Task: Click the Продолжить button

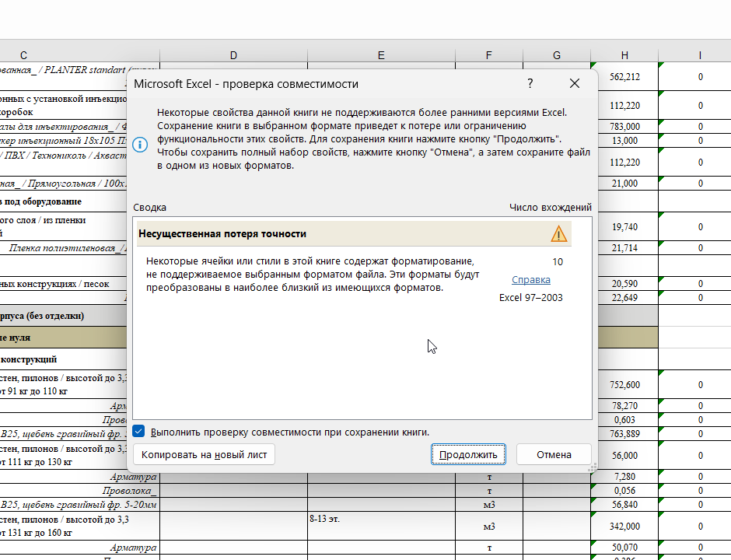Action: [468, 455]
